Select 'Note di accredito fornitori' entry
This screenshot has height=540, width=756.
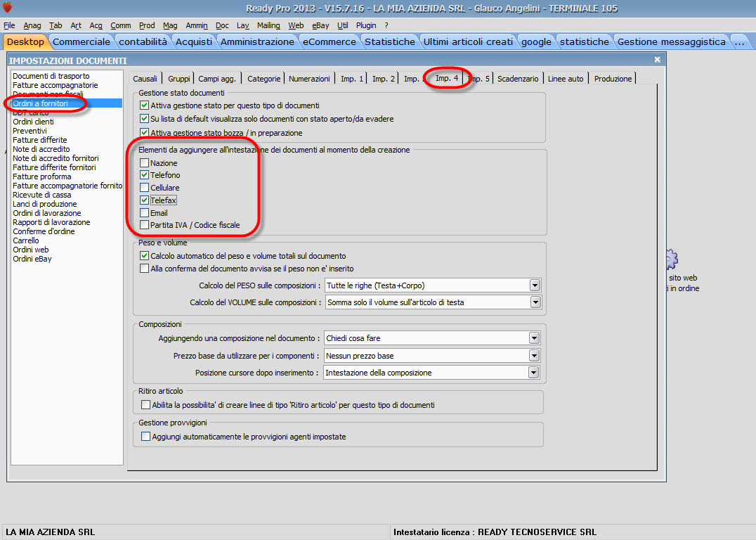coord(56,158)
